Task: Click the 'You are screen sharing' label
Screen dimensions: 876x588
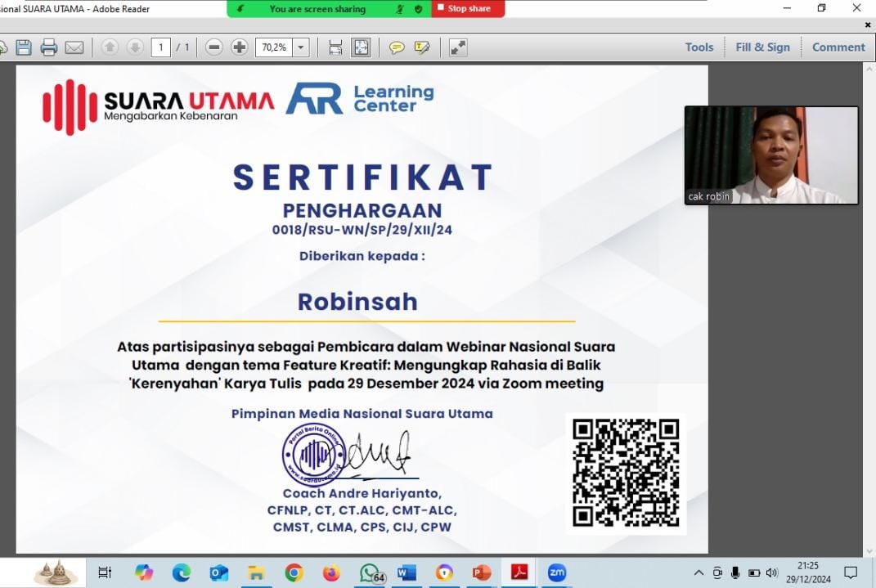Action: coord(317,9)
